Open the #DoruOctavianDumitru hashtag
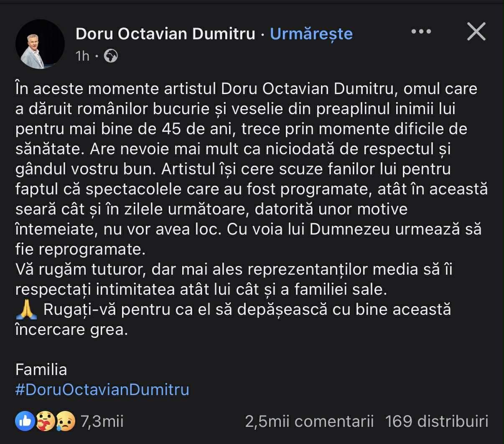Image resolution: width=504 pixels, height=444 pixels. click(102, 390)
